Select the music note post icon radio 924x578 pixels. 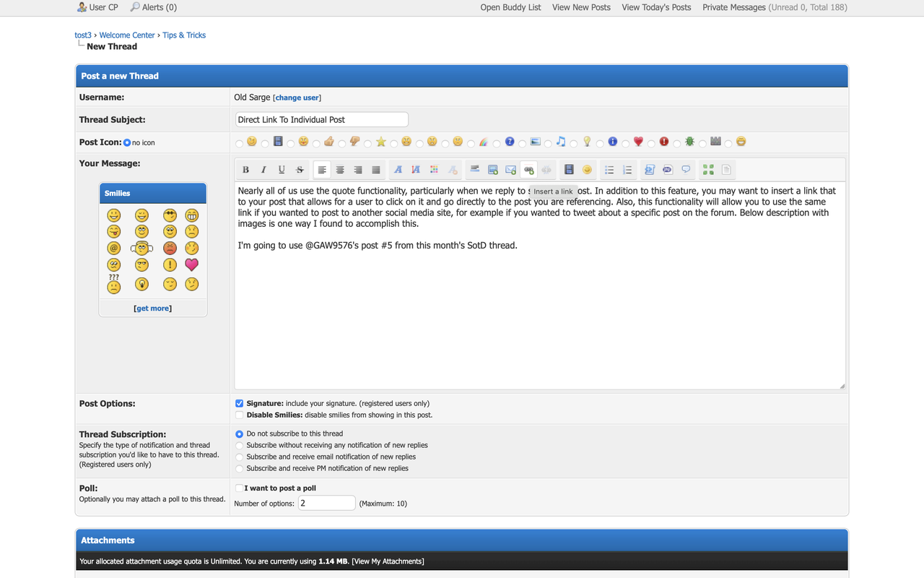click(x=548, y=144)
